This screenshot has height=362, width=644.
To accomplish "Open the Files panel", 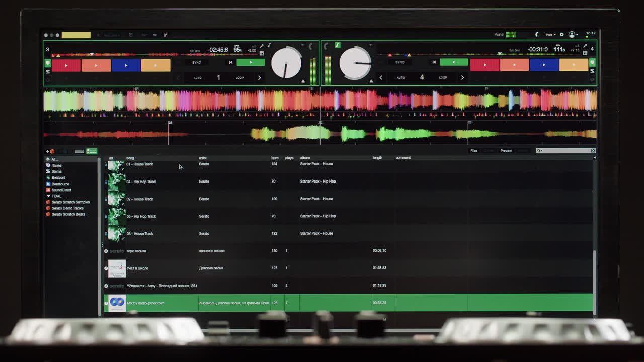I will click(x=473, y=150).
